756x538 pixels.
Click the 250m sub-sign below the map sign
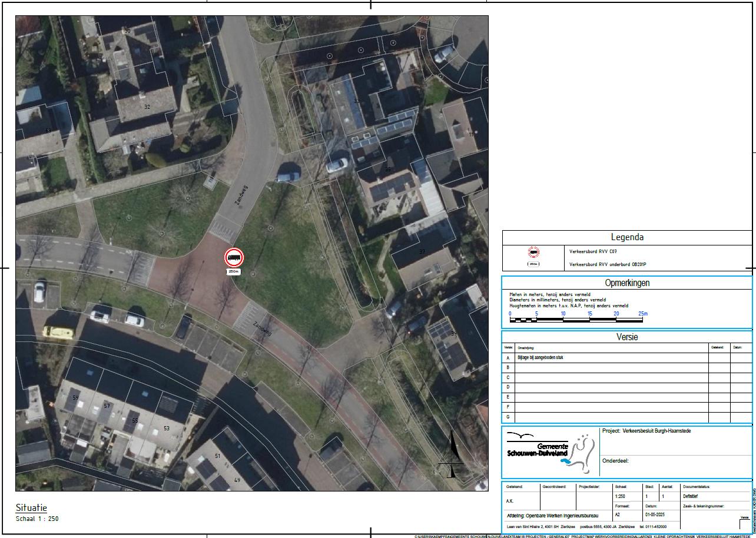234,271
